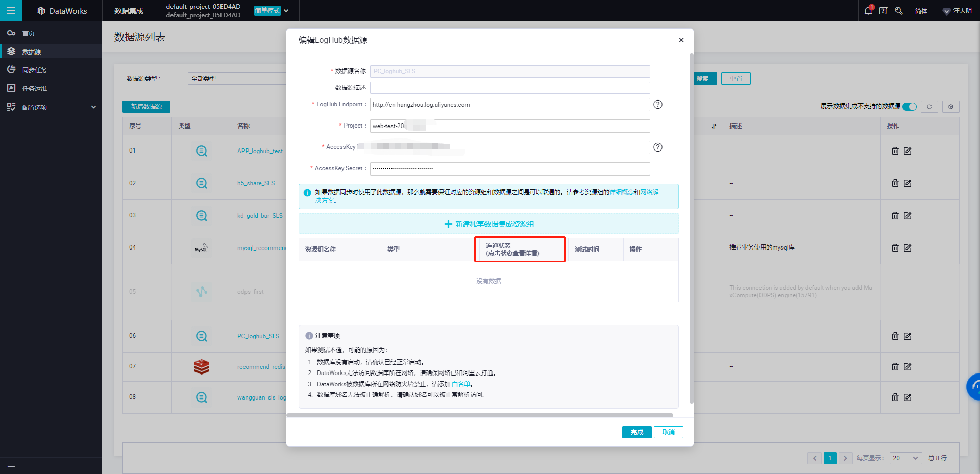Open the user menu
The height and width of the screenshot is (474, 980).
click(957, 11)
